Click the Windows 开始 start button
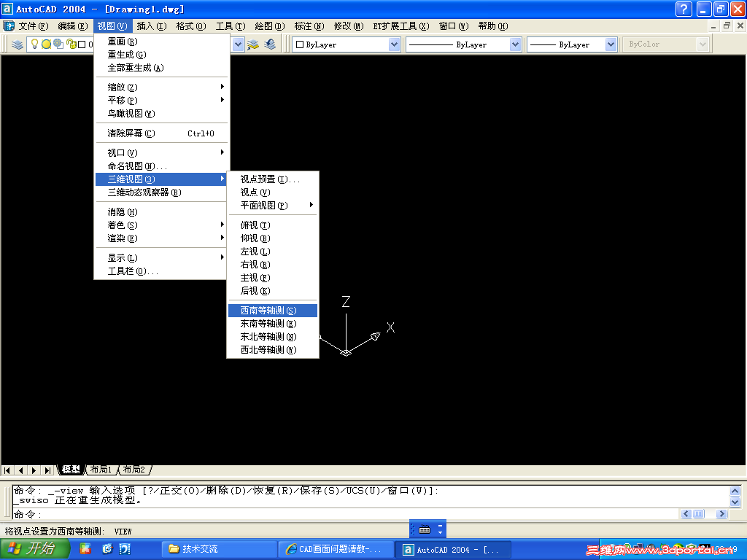747x560 pixels. click(34, 549)
